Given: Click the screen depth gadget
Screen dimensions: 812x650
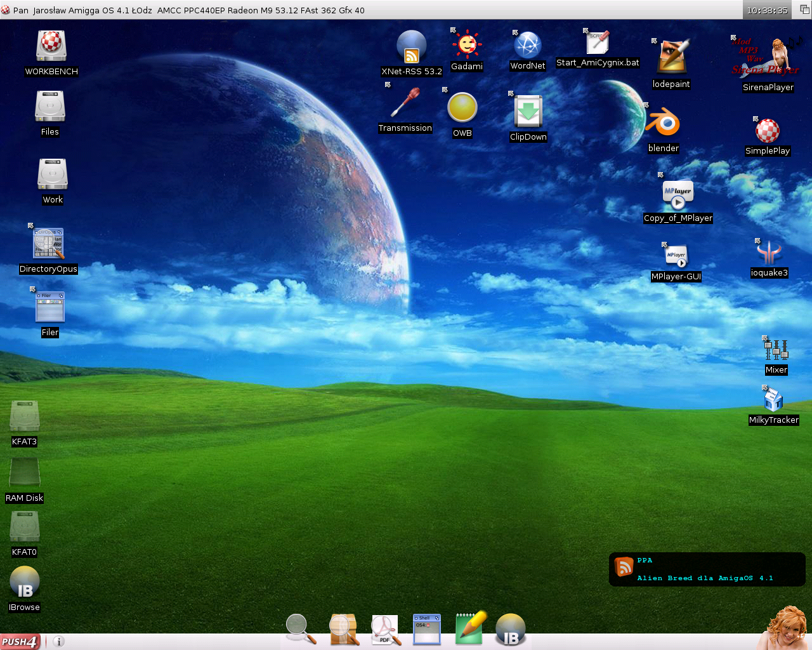Looking at the screenshot, I should 804,10.
